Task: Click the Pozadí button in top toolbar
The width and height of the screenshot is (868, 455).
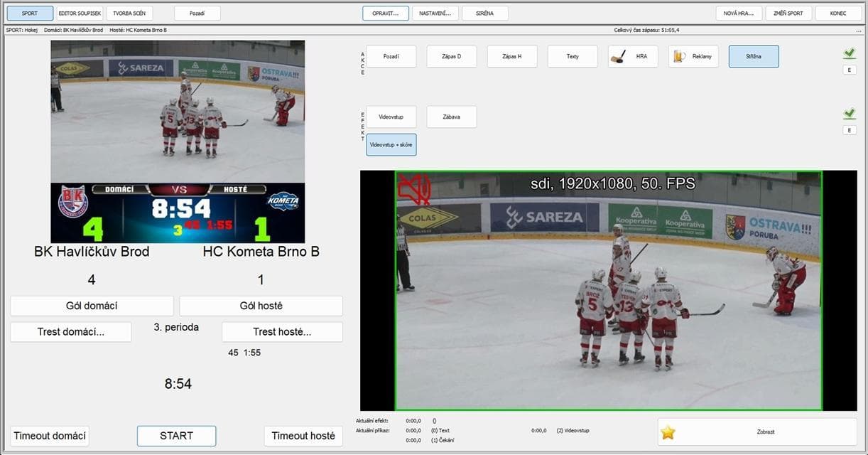Action: pyautogui.click(x=197, y=13)
